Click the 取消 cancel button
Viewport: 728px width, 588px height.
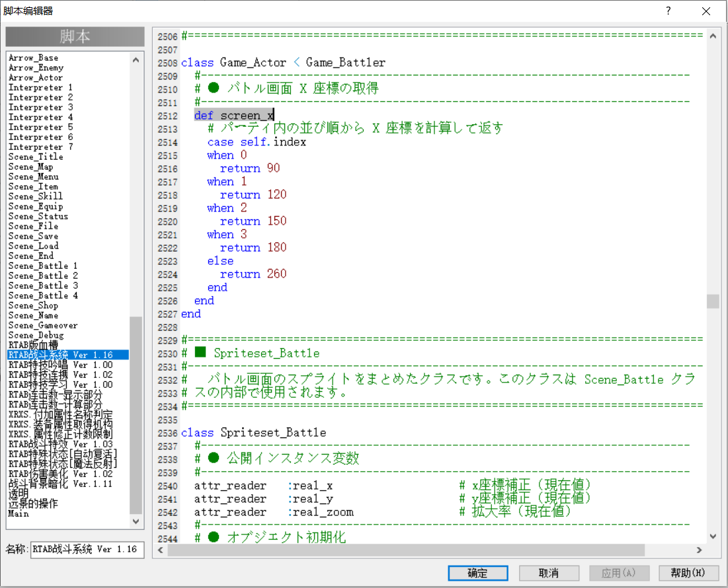549,573
